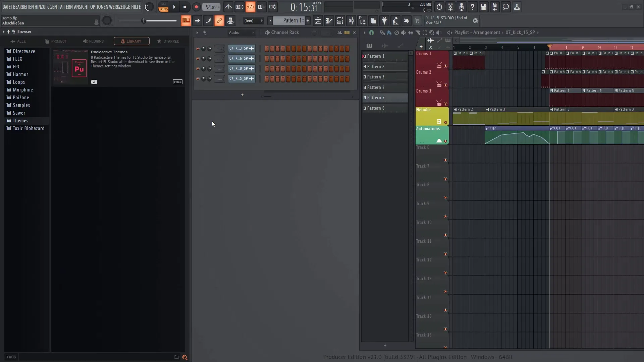644x362 pixels.
Task: Toggle the metronome icon
Action: [x=228, y=7]
